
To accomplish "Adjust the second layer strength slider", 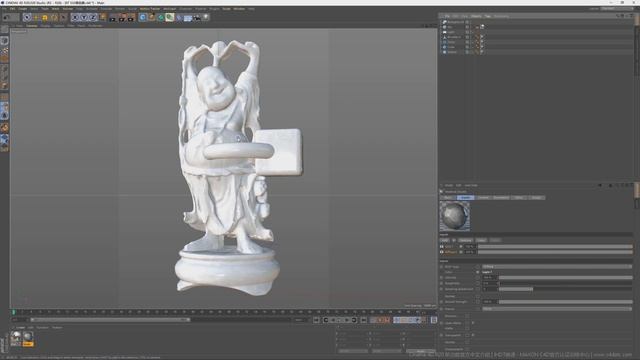I will 555,252.
